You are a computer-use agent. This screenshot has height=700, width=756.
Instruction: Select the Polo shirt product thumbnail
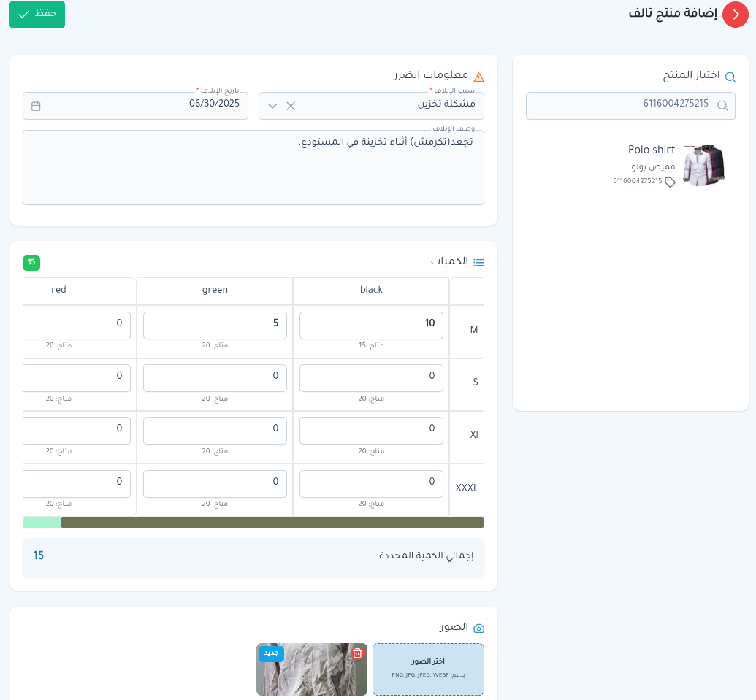704,165
